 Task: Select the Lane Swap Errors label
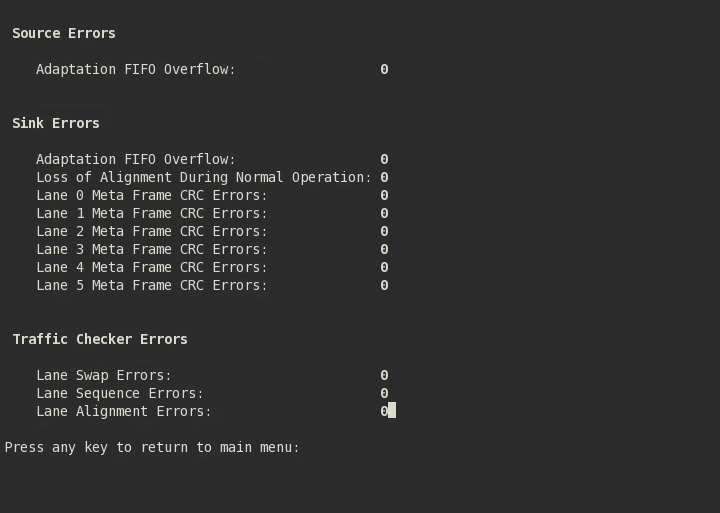point(104,375)
